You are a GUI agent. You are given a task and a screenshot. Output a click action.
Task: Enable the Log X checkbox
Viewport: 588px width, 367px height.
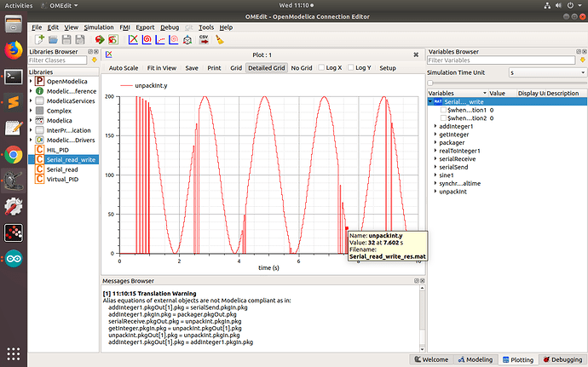pyautogui.click(x=320, y=67)
